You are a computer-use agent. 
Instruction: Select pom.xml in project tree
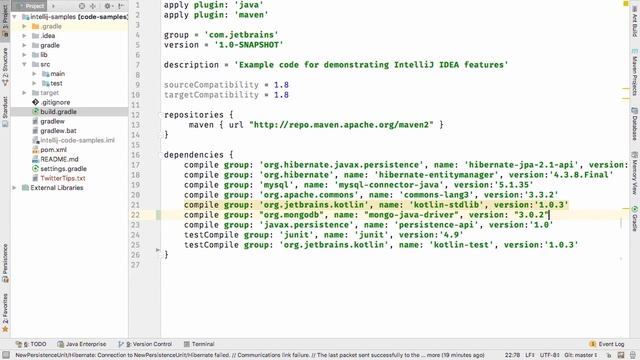click(x=49, y=150)
